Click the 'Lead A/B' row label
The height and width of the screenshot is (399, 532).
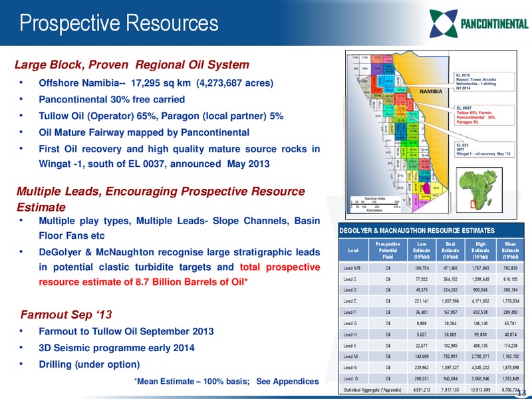point(352,268)
